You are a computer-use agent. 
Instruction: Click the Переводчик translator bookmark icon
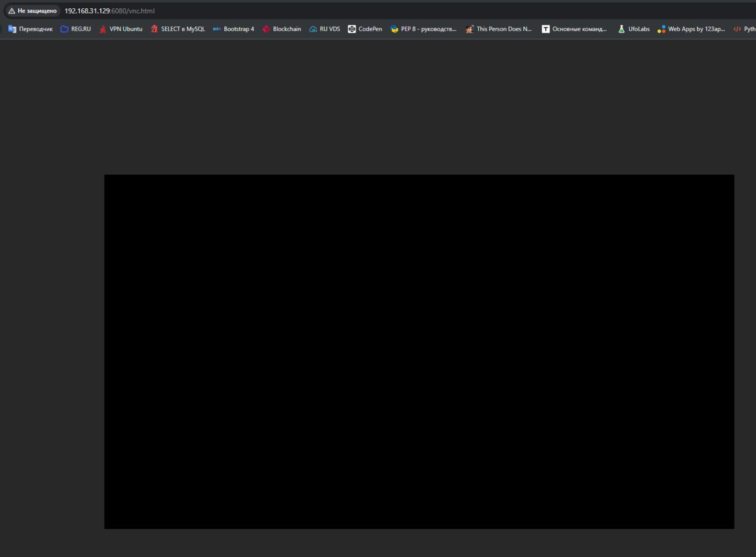12,29
